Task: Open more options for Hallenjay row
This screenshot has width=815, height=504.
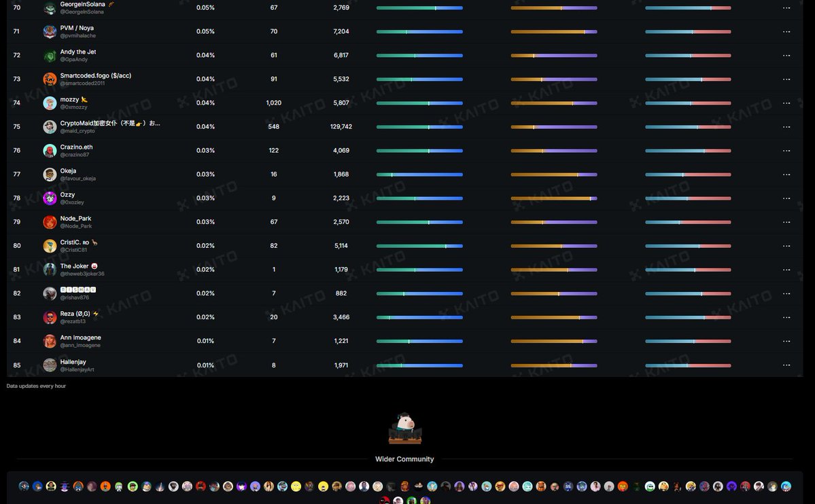Action: click(786, 365)
